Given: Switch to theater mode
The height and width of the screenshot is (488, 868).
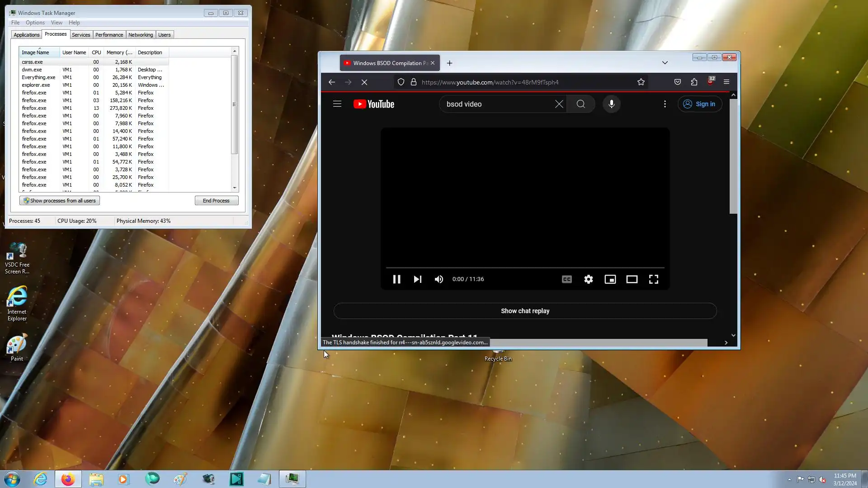Looking at the screenshot, I should pyautogui.click(x=632, y=279).
